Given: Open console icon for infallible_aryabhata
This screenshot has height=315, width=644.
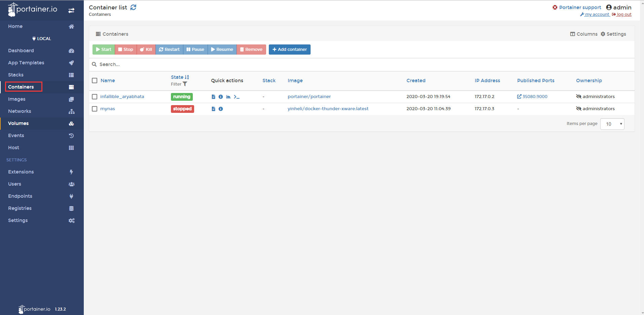Looking at the screenshot, I should click(237, 97).
